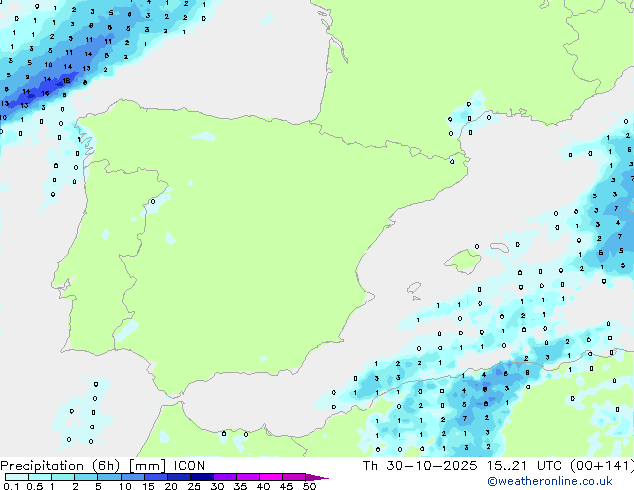634x490 pixels.
Task: Click the "50" legend scale label
Action: tap(309, 486)
